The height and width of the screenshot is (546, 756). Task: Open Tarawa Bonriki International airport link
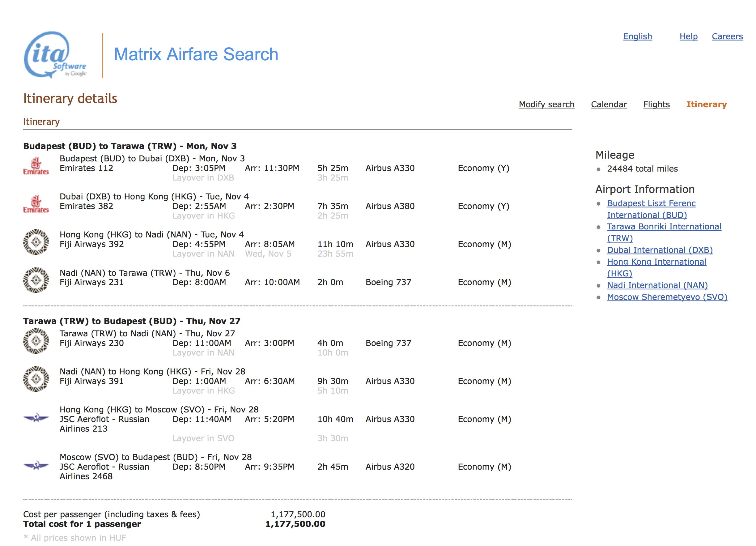point(664,227)
